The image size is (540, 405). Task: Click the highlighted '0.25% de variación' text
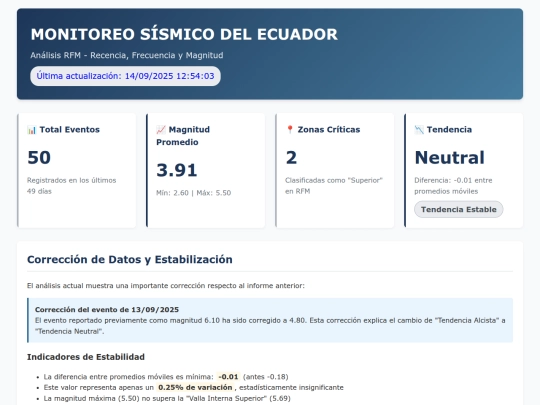pos(195,387)
